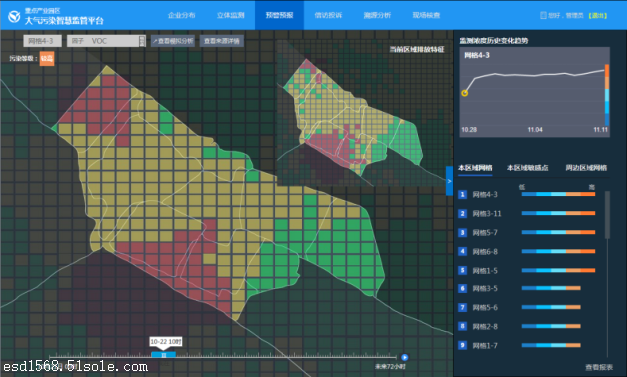Switch to the 本区域敏感点 tab

coord(527,168)
